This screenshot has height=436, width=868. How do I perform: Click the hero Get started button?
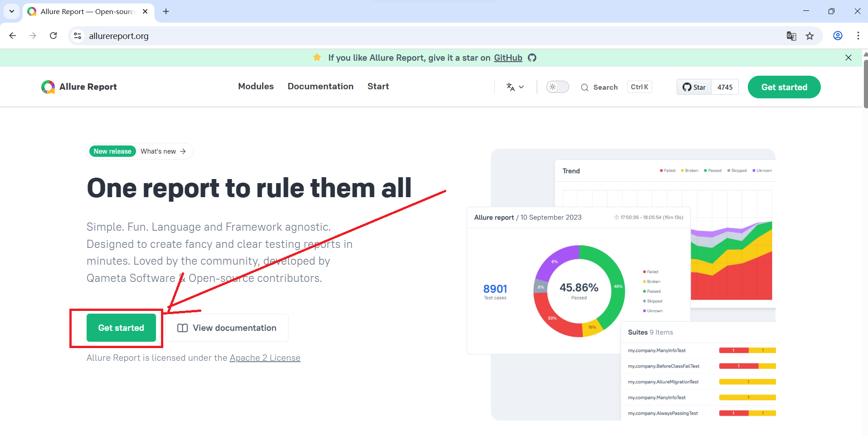[121, 328]
